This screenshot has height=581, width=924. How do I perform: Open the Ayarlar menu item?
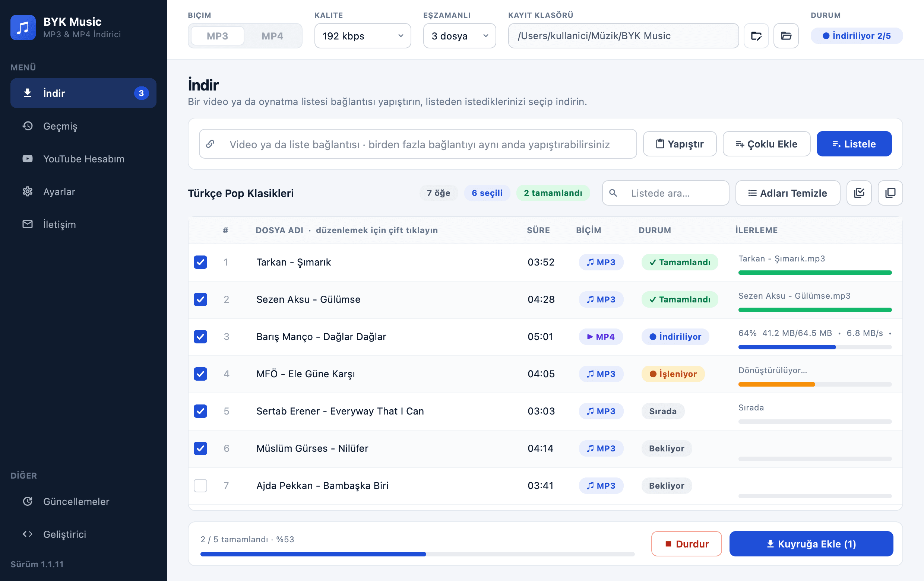[x=83, y=191]
